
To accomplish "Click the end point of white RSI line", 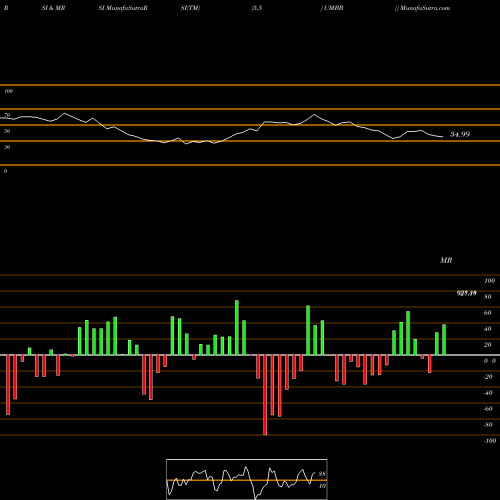I will 443,137.
